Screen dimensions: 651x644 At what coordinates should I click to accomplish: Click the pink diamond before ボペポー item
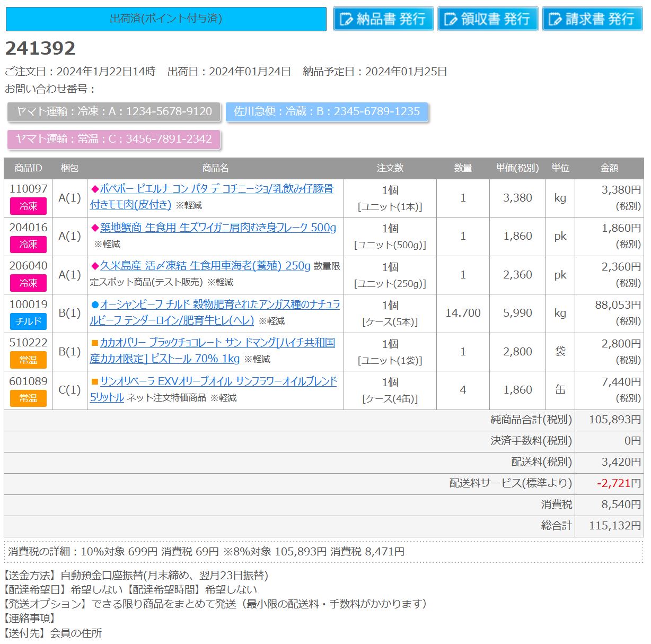[95, 189]
